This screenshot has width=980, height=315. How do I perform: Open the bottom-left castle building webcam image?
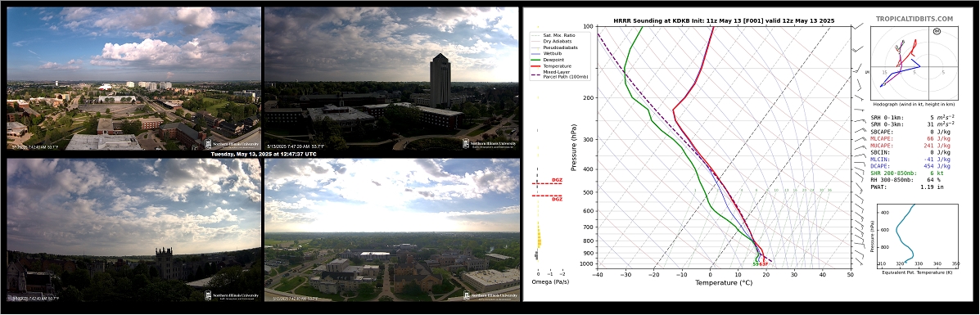click(x=133, y=231)
